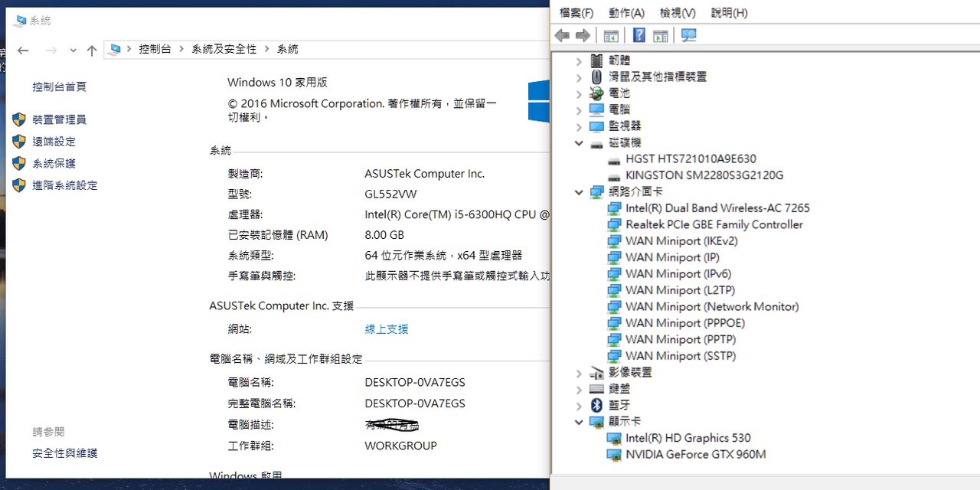The image size is (980, 490).
Task: Open 安全性與維護 link
Action: pos(65,453)
